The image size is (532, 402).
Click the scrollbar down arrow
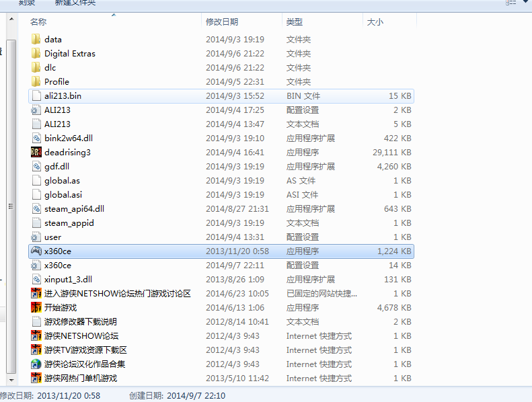pos(11,380)
